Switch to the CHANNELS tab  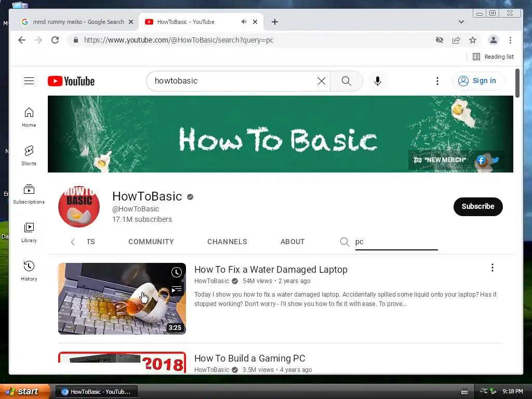[x=227, y=242]
